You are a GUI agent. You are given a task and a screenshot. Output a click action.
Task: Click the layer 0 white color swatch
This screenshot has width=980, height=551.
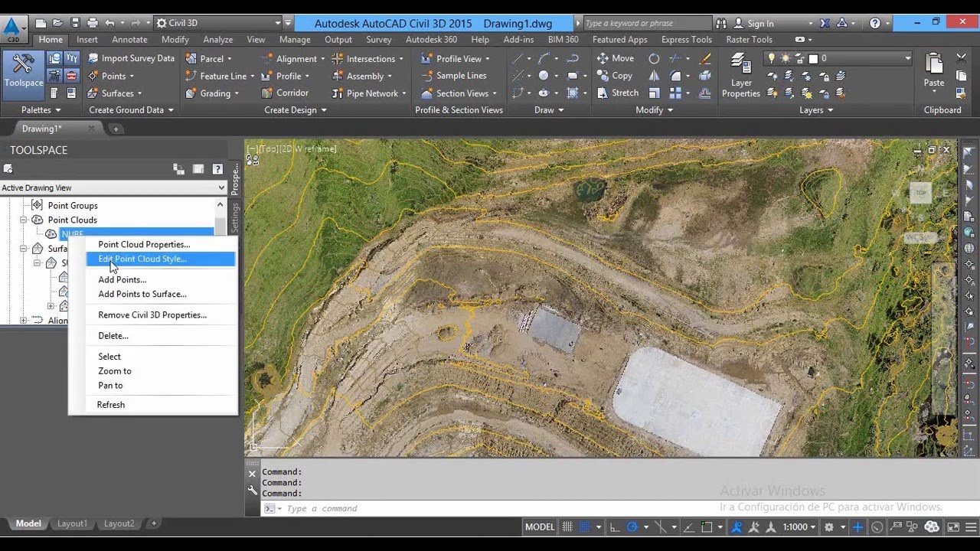point(813,58)
